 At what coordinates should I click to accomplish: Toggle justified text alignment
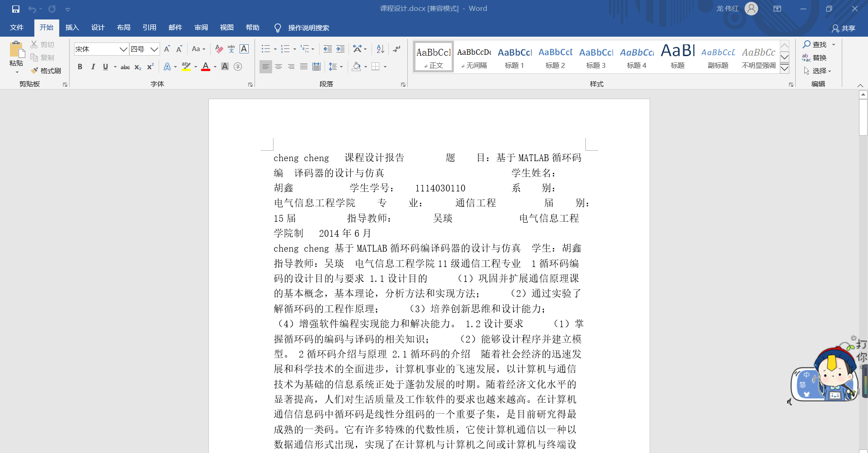[303, 67]
